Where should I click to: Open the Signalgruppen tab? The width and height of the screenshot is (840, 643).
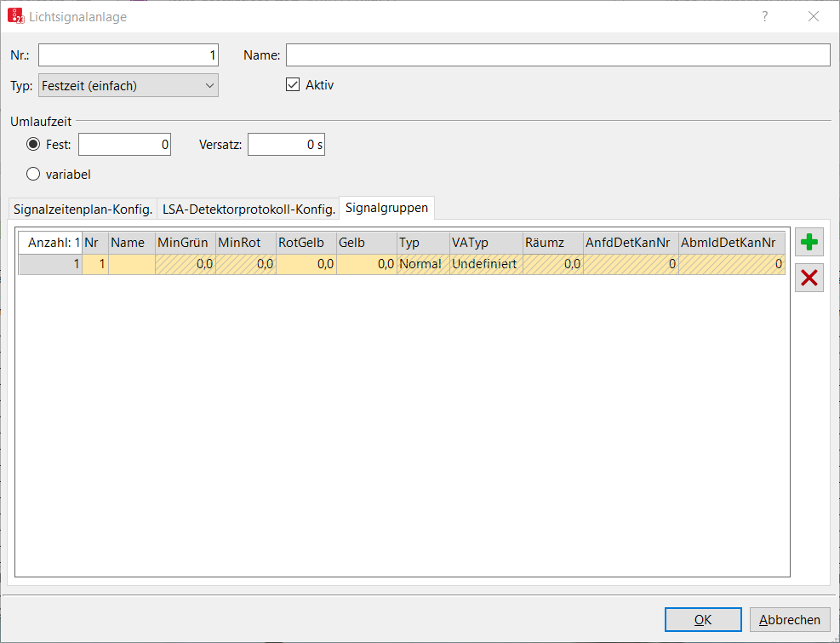386,208
